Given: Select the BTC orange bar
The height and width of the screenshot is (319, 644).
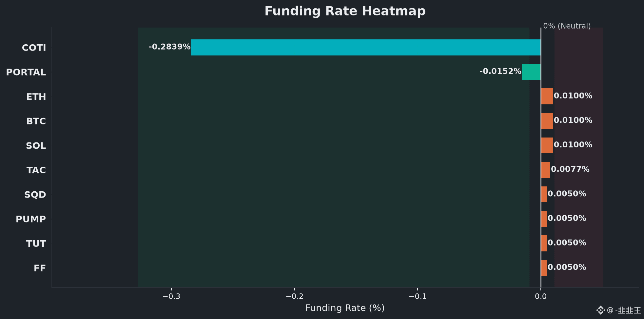Looking at the screenshot, I should tap(547, 121).
